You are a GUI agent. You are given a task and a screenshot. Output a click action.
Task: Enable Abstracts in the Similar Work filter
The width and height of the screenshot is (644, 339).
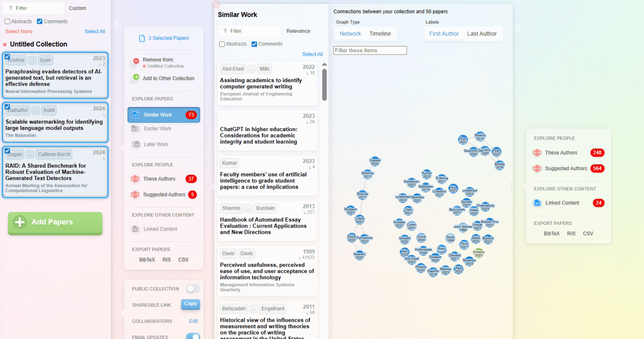pyautogui.click(x=222, y=44)
